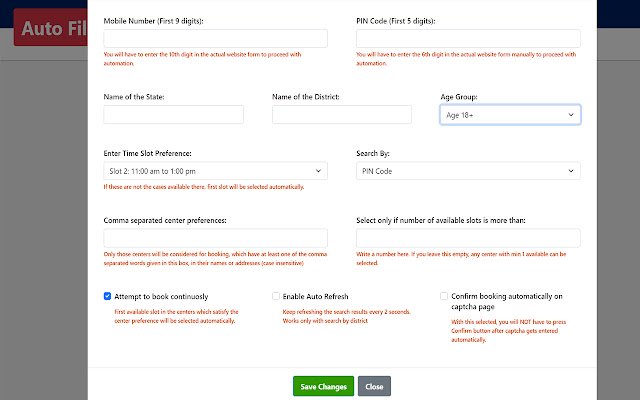The image size is (640, 400).
Task: Click the comma separated center preferences field
Action: [x=216, y=238]
